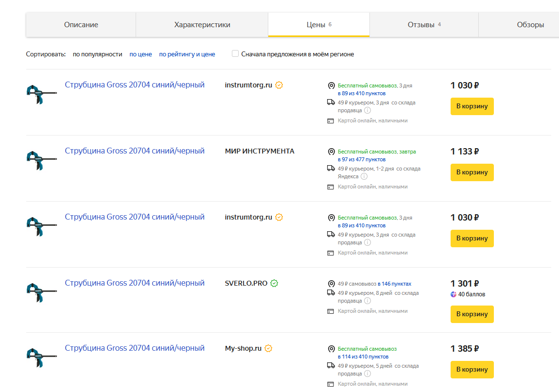Open product title link in My-shop.ru row
The width and height of the screenshot is (559, 392).
tap(135, 348)
